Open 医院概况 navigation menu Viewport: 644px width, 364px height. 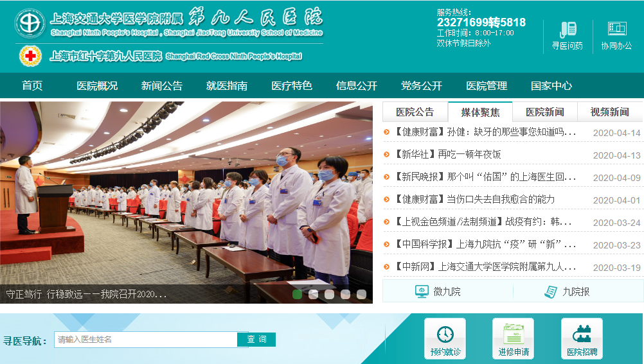[97, 86]
